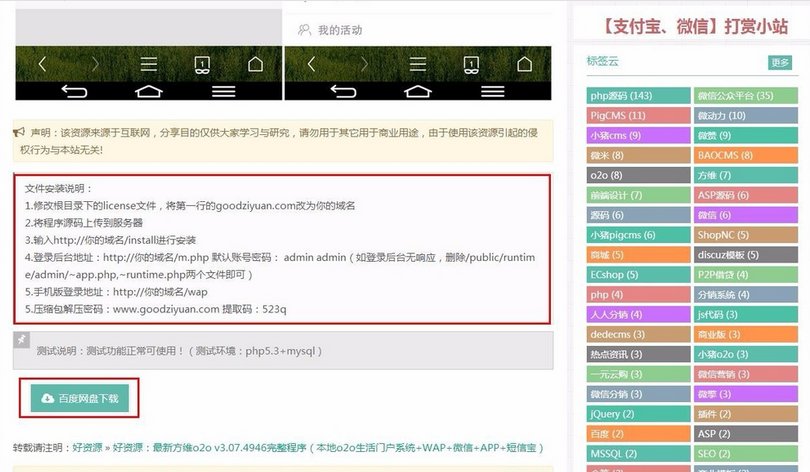Open the 微信营销 (3) tag

tap(746, 374)
